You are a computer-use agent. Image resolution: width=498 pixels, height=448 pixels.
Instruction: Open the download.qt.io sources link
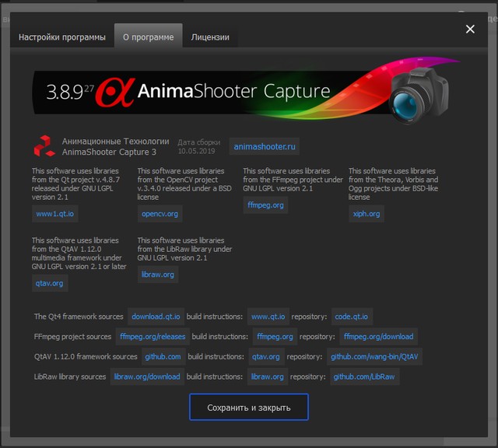156,317
